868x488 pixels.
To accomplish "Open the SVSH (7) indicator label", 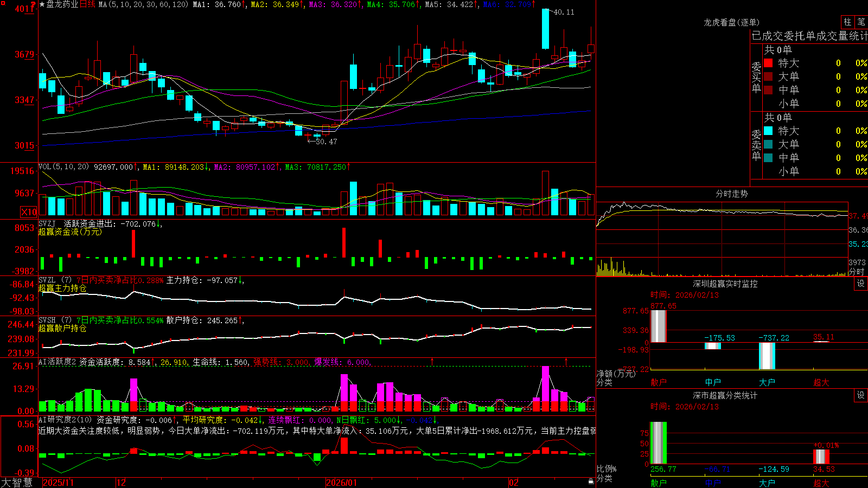I will coord(55,320).
